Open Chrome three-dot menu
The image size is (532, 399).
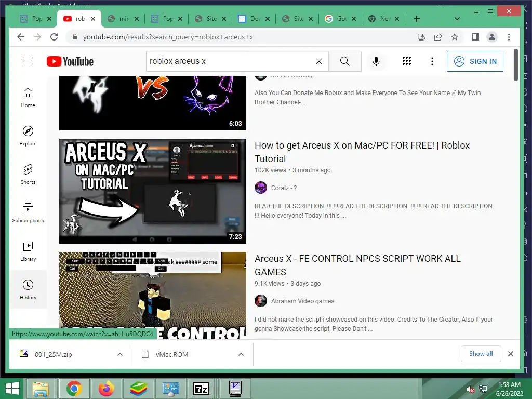click(x=509, y=37)
